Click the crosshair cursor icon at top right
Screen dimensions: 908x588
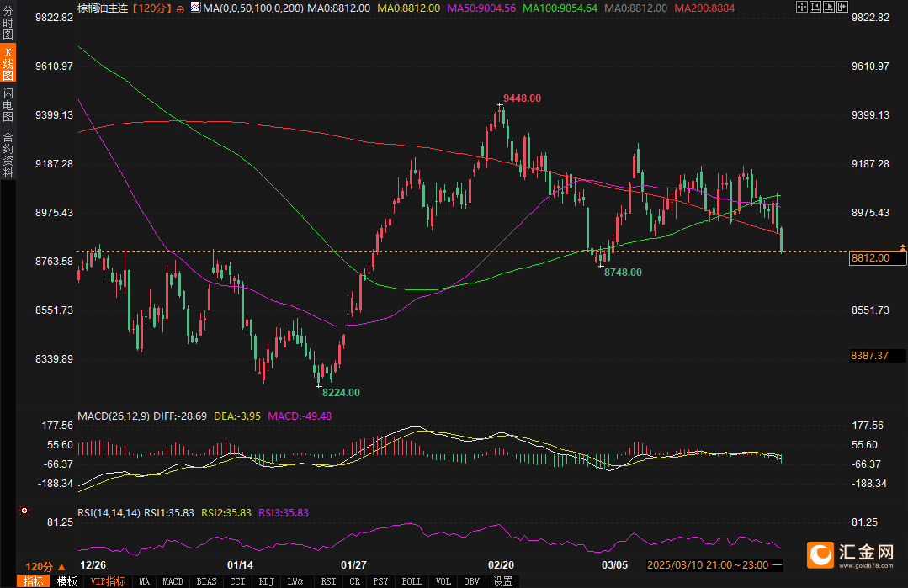point(802,7)
